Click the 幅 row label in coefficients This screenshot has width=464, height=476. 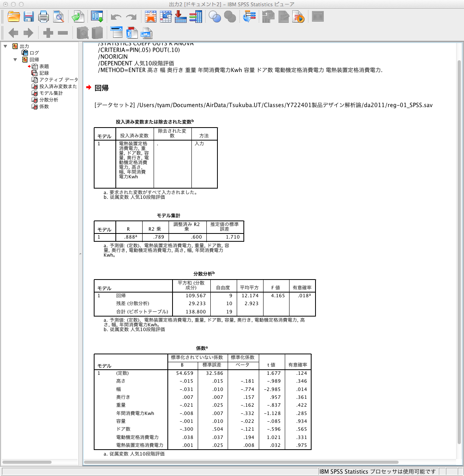119,389
